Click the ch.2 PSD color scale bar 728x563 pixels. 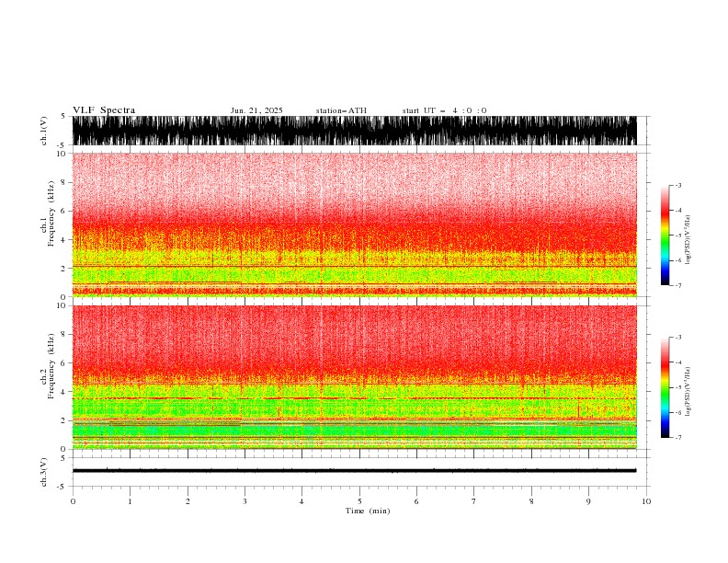tap(665, 387)
